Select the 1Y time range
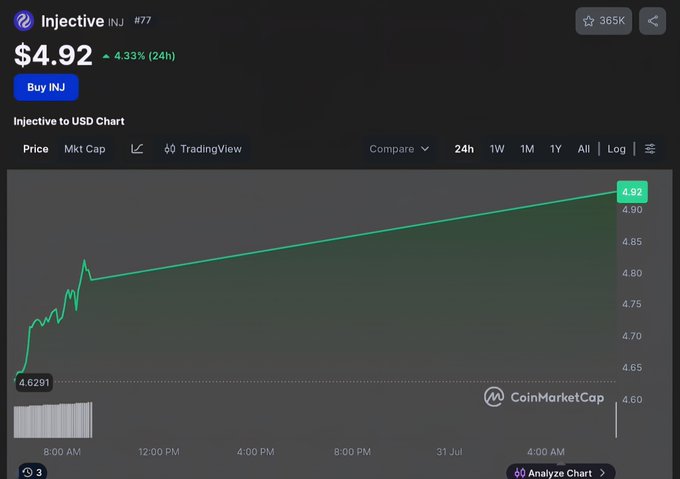The height and width of the screenshot is (479, 680). 556,149
